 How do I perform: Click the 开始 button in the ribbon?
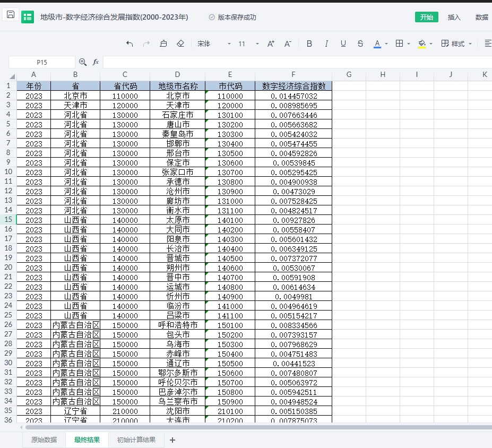pyautogui.click(x=426, y=17)
